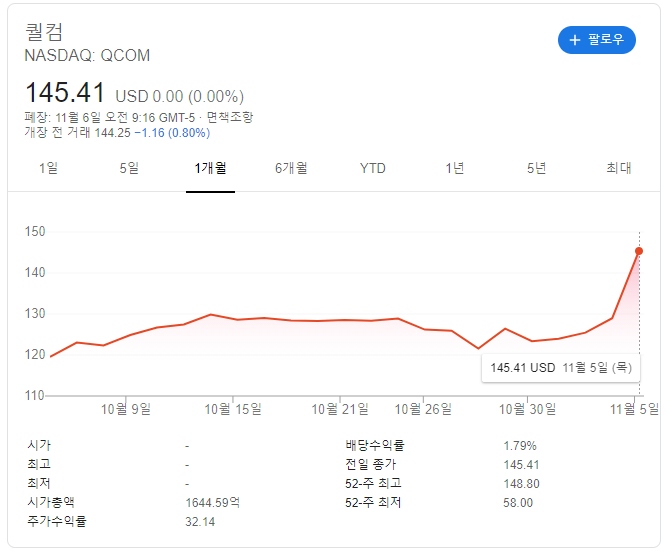Click the 시가총액 label
This screenshot has height=551, width=670.
pyautogui.click(x=51, y=502)
